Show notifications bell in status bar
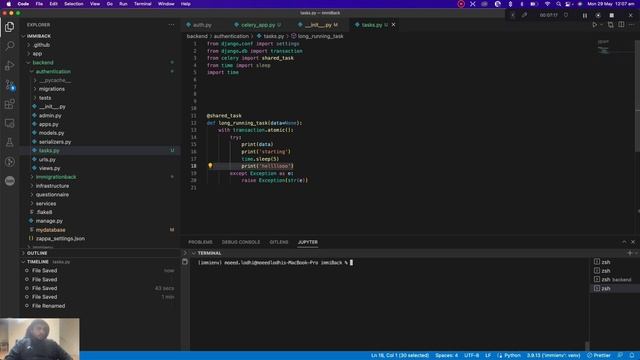 (631, 356)
